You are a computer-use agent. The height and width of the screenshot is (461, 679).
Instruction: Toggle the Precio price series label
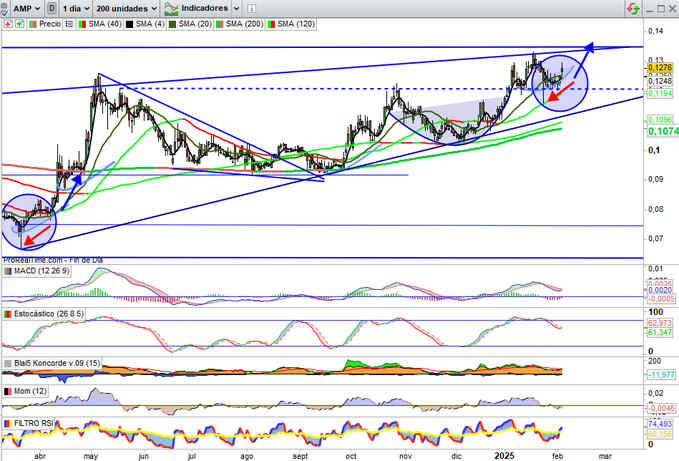[50, 24]
